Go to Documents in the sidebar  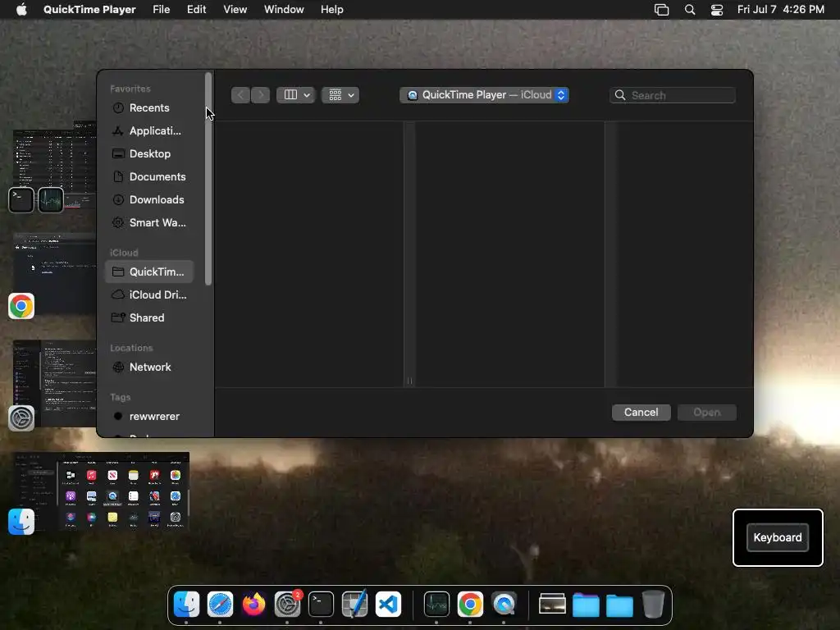tap(149, 177)
